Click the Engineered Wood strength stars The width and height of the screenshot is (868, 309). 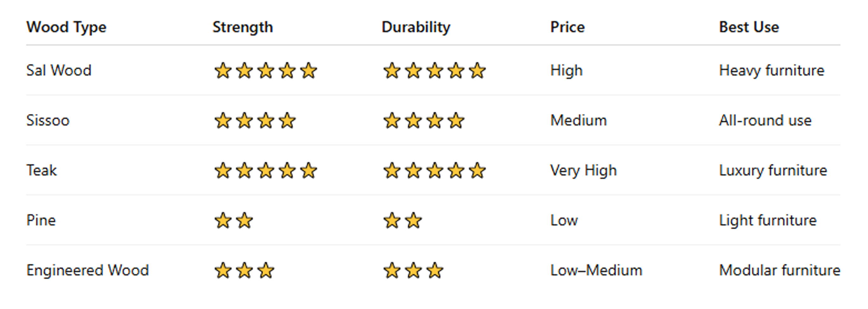coord(244,271)
